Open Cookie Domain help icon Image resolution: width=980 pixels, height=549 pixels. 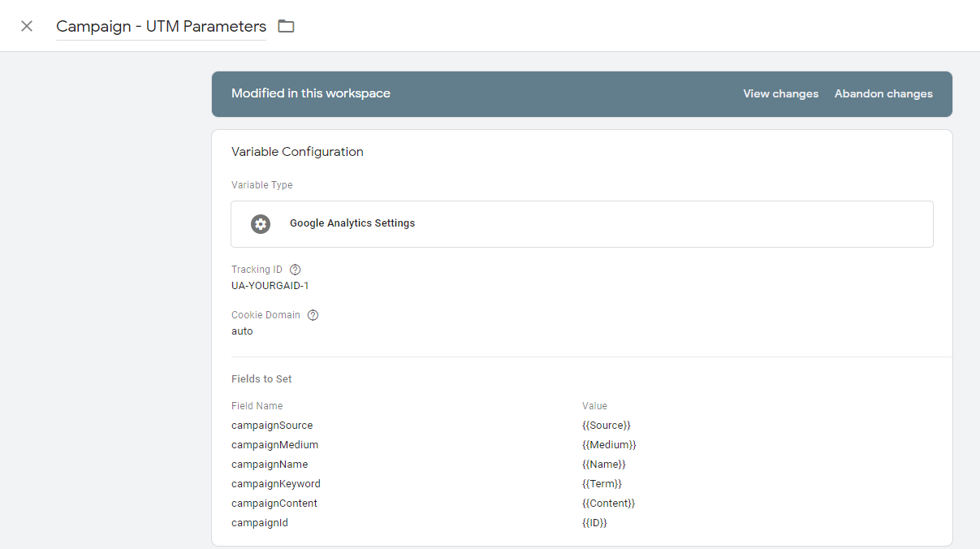[313, 315]
